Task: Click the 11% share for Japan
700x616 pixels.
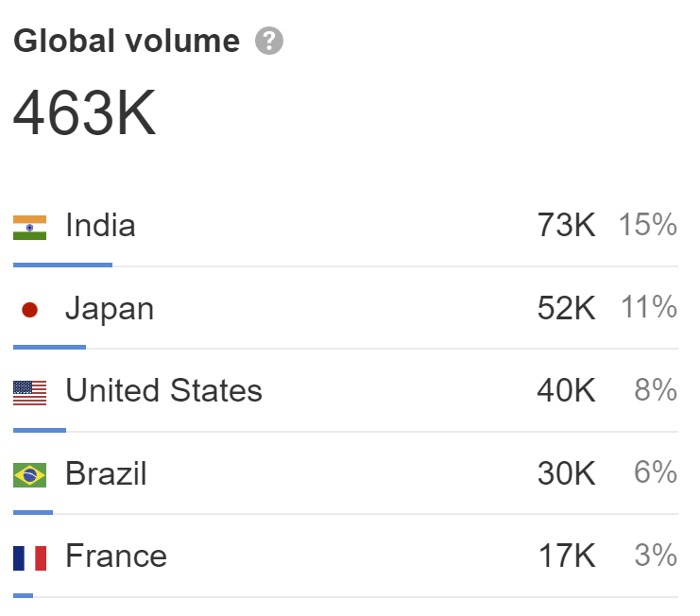Action: (649, 307)
